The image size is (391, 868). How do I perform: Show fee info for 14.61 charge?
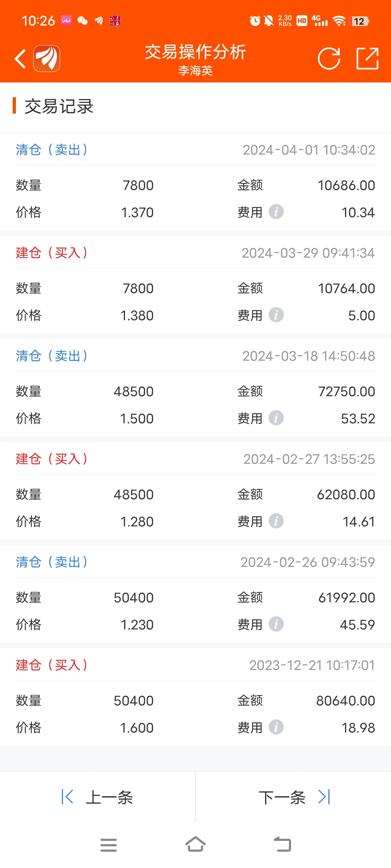(276, 521)
